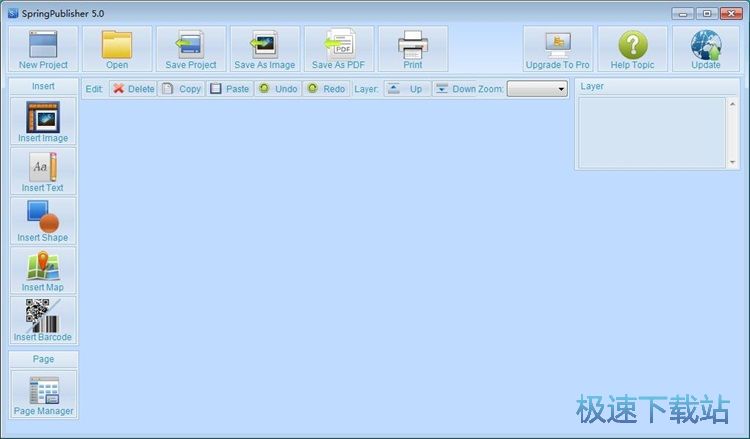Paste from clipboard

(x=230, y=89)
